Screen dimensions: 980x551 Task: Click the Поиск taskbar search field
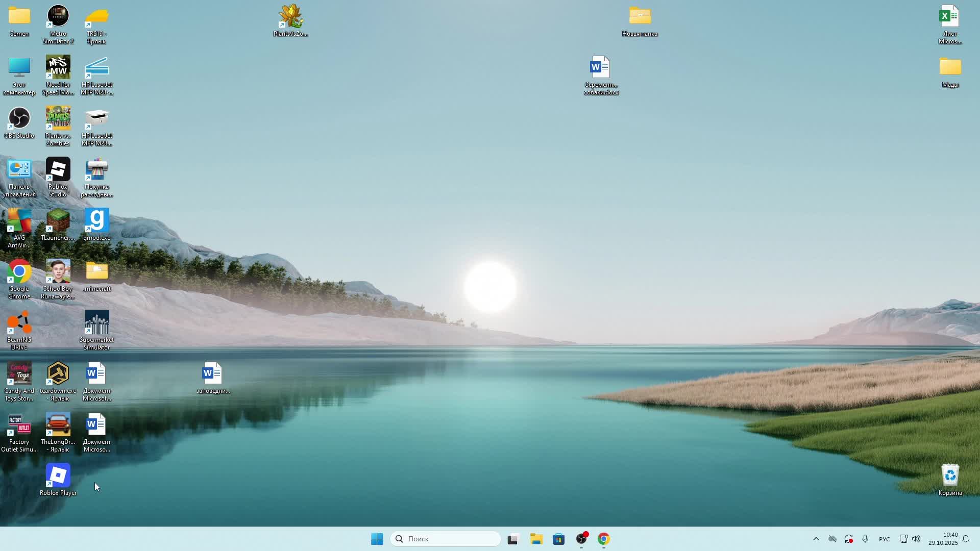click(x=445, y=539)
